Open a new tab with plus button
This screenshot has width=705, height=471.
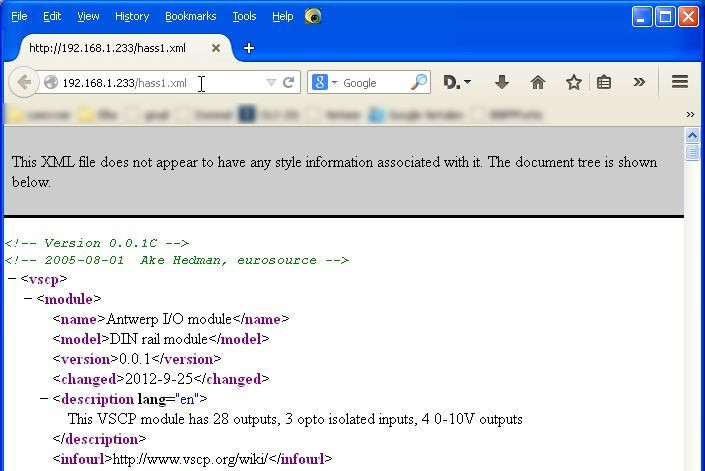pos(249,48)
